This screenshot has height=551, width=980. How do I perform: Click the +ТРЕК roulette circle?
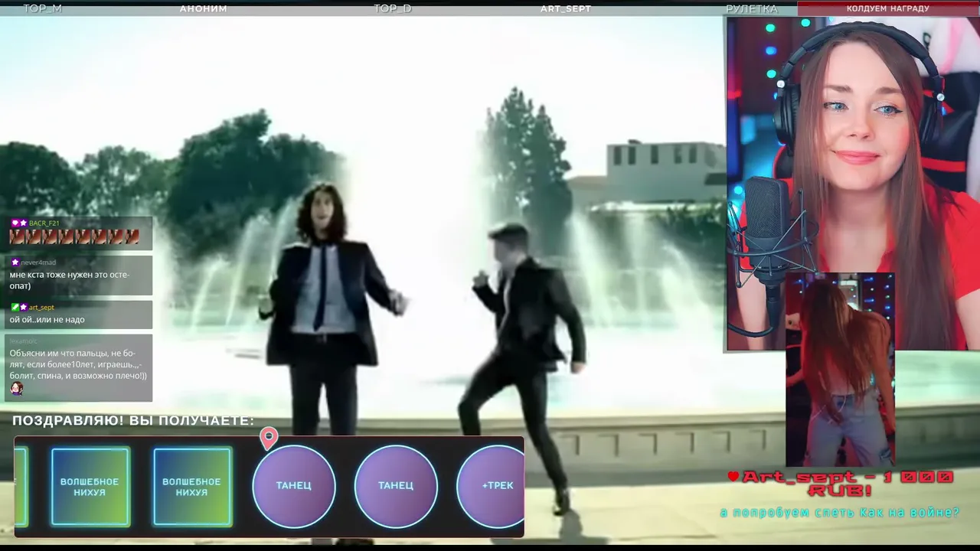point(491,486)
